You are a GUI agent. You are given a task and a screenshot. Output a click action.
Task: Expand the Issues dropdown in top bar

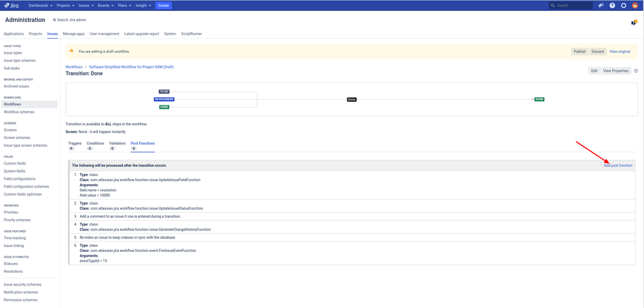click(x=86, y=5)
